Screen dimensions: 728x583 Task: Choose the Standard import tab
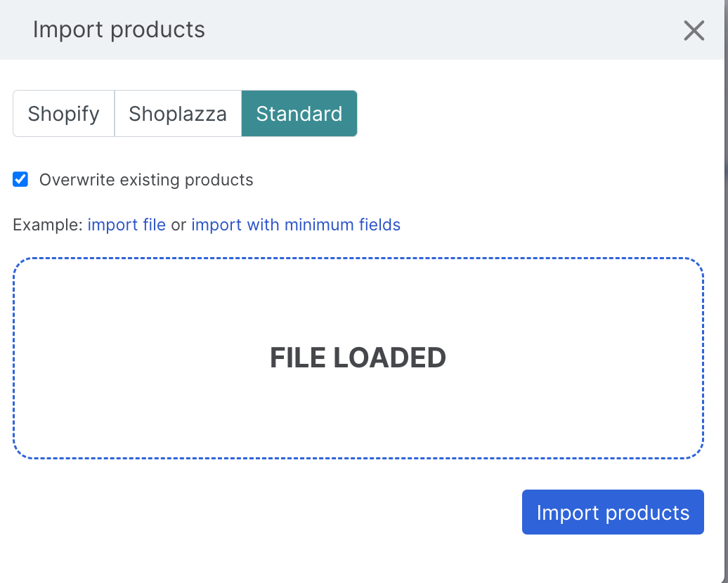299,114
